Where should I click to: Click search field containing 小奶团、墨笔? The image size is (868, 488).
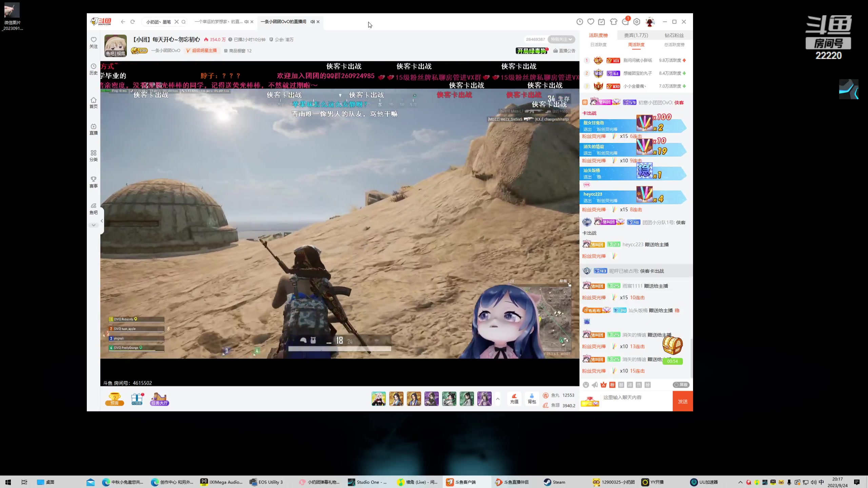tap(158, 22)
